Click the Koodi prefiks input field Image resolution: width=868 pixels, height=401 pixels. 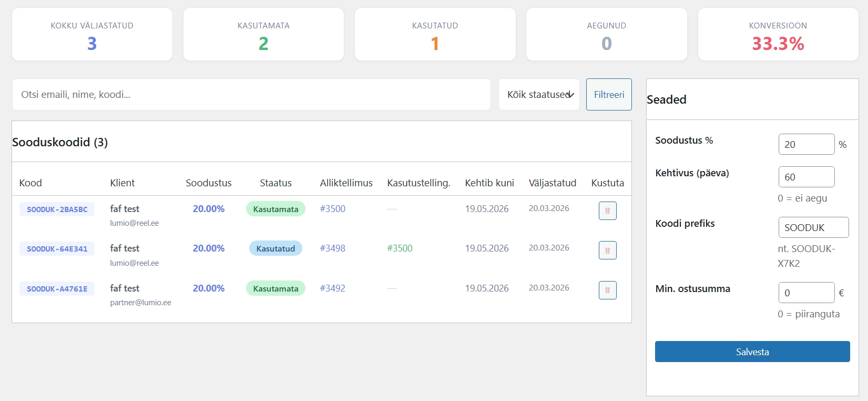(x=813, y=227)
